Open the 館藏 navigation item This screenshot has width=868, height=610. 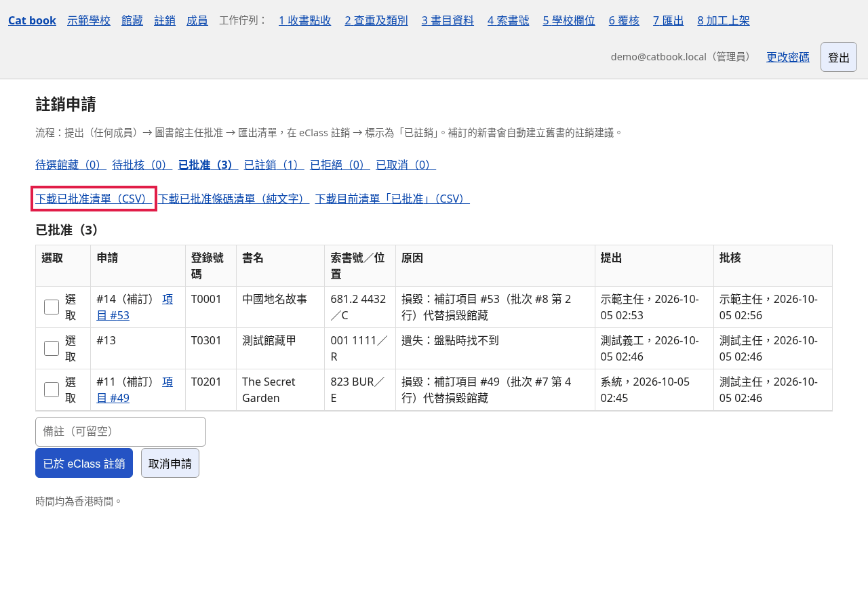pos(132,20)
